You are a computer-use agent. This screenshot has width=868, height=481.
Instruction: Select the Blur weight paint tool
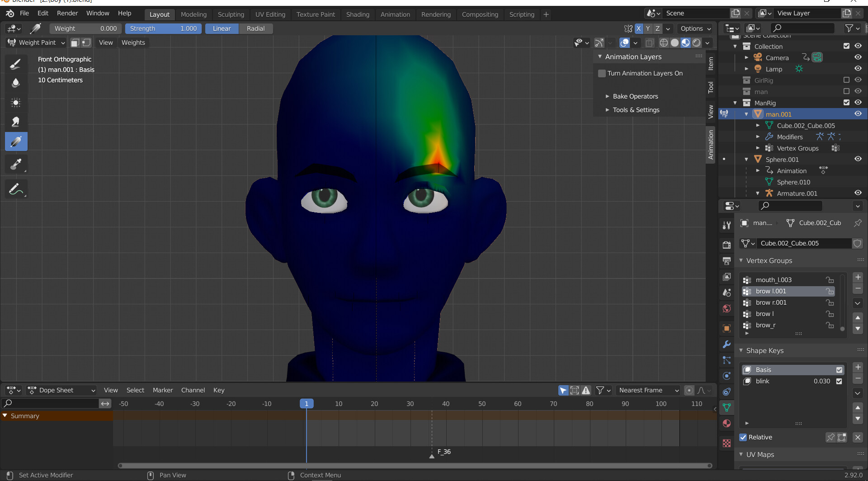pyautogui.click(x=16, y=83)
